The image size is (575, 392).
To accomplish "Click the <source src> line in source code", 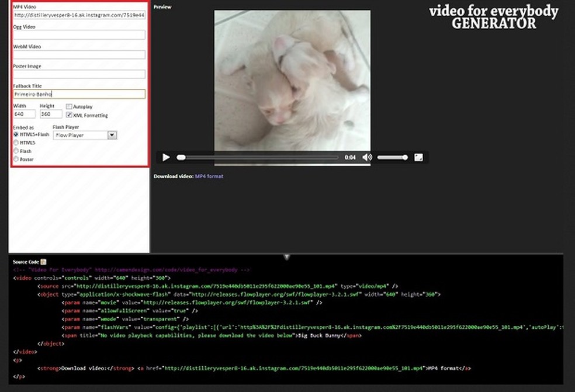I will [217, 286].
